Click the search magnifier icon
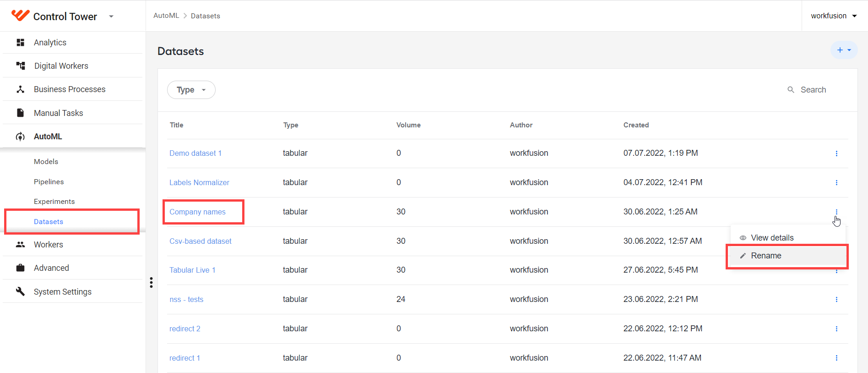868x373 pixels. tap(791, 90)
